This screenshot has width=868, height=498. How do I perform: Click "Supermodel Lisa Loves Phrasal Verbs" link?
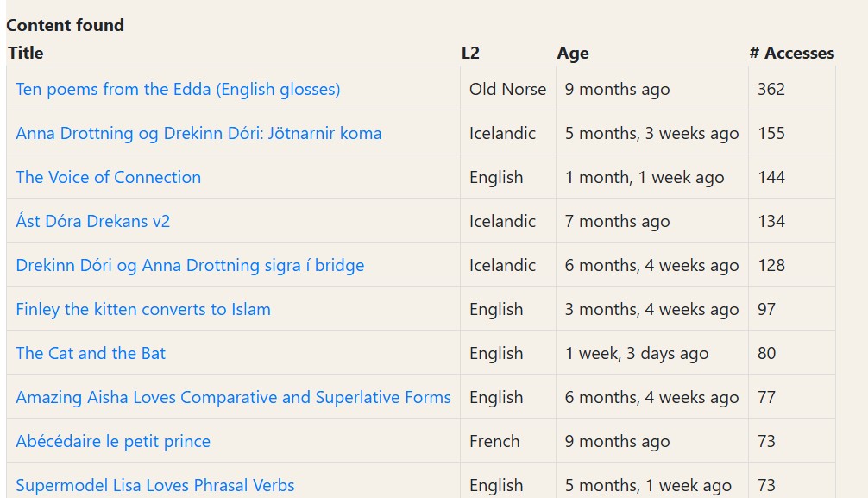coord(155,485)
